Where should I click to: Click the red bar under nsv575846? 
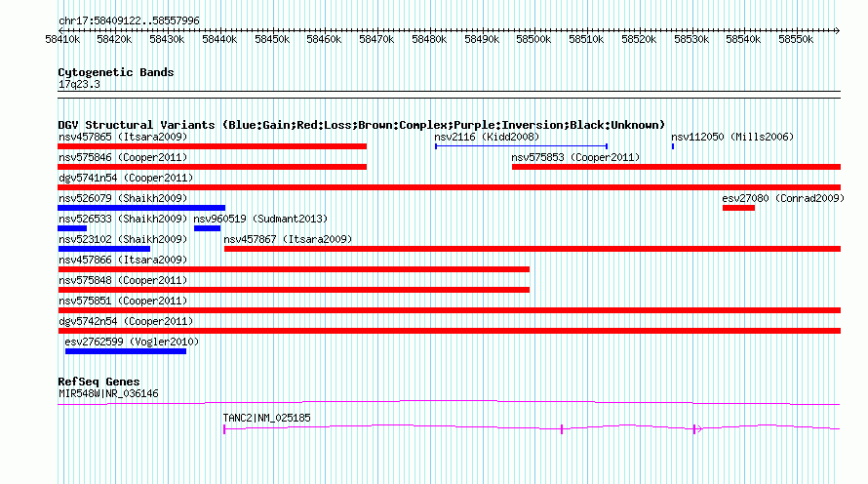tap(212, 167)
